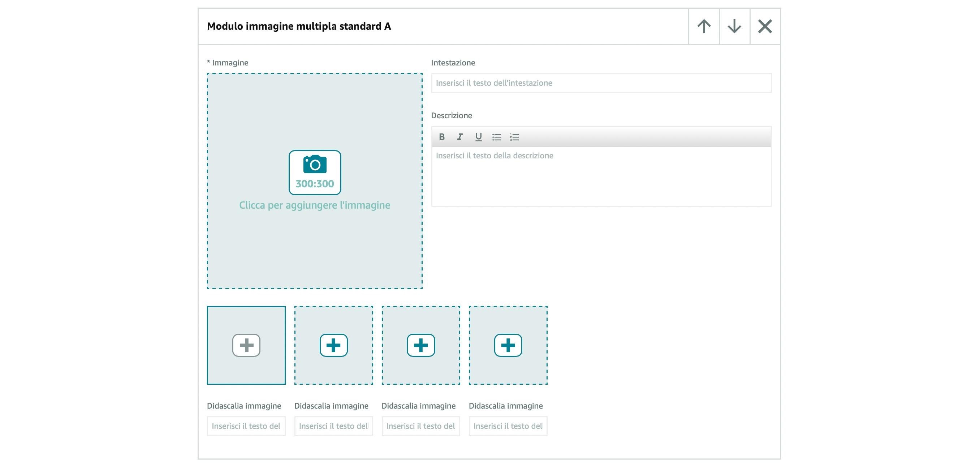The width and height of the screenshot is (980, 465).
Task: Focus the second Didascalia immagine field
Action: click(334, 426)
